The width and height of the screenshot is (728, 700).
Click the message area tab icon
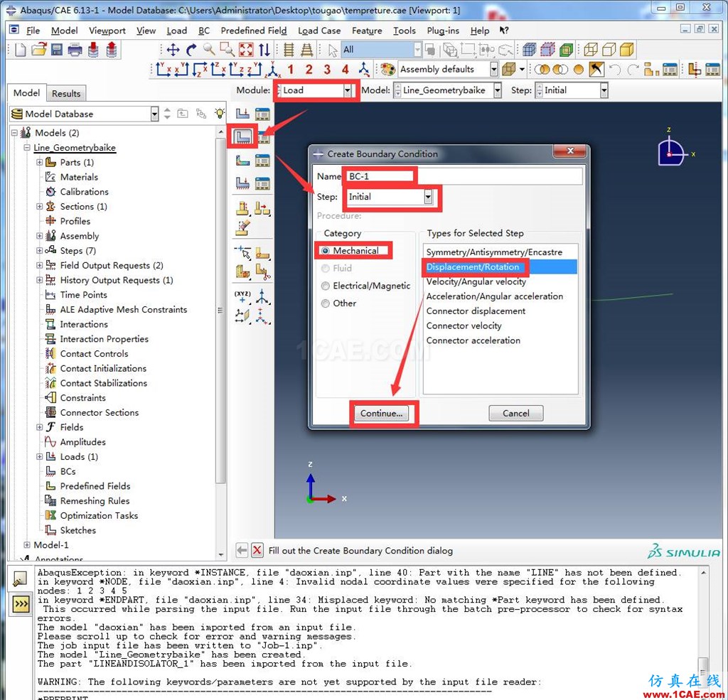21,579
